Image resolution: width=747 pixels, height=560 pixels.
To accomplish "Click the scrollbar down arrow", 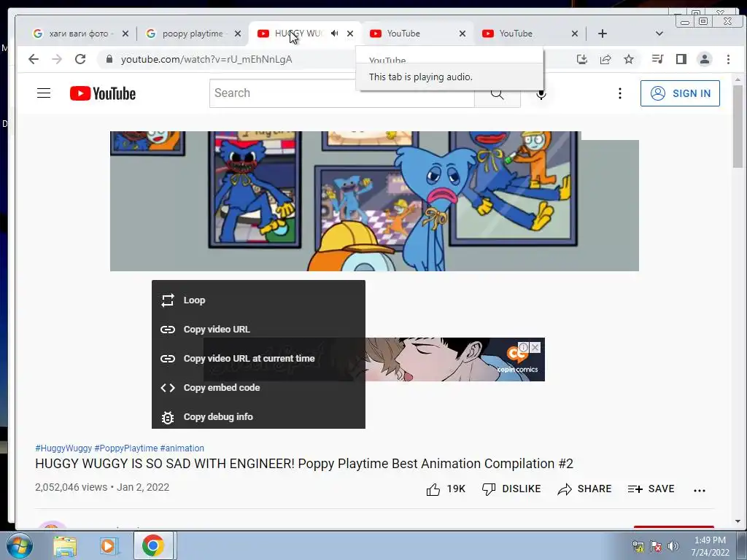I will coord(738,521).
